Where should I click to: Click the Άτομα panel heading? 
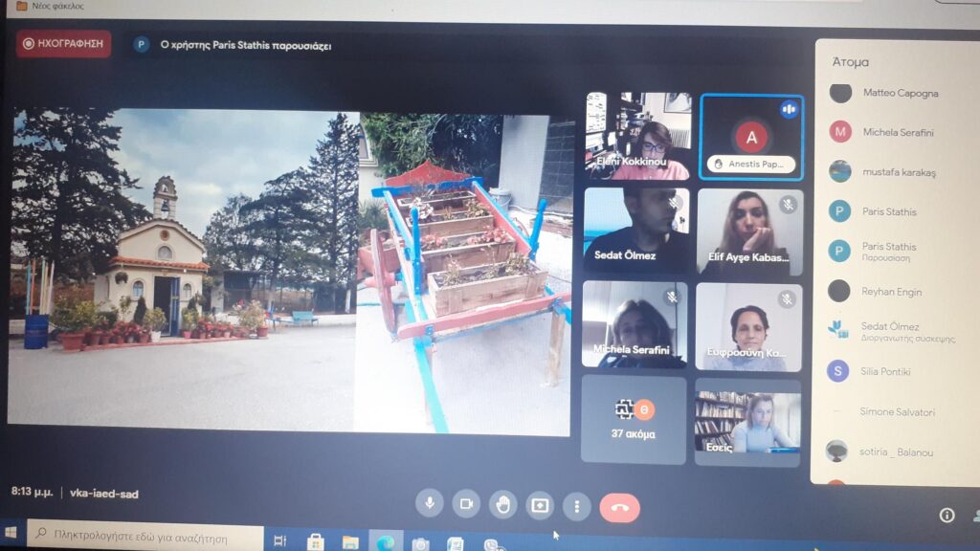coord(850,62)
